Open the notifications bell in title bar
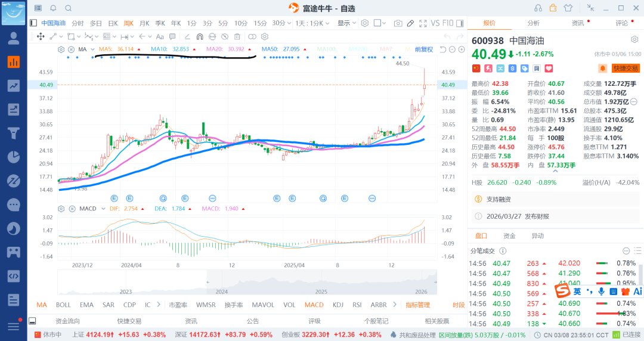The height and width of the screenshot is (341, 644). pyautogui.click(x=53, y=8)
